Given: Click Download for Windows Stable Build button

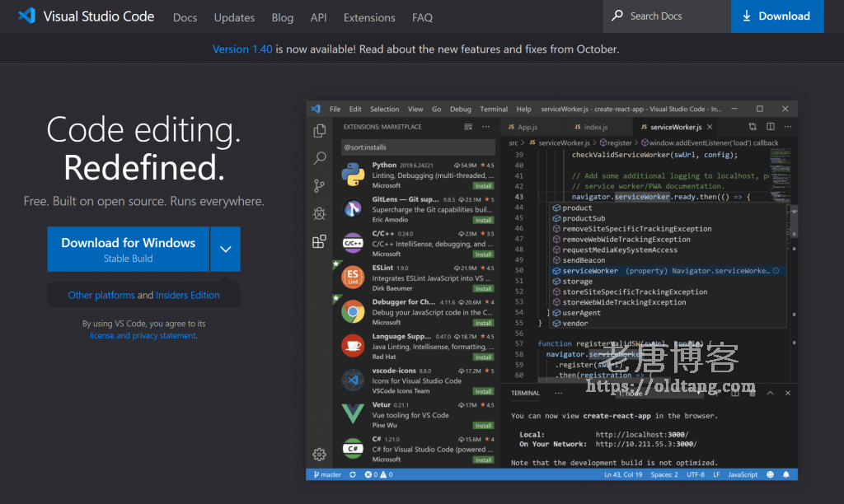Looking at the screenshot, I should [128, 249].
